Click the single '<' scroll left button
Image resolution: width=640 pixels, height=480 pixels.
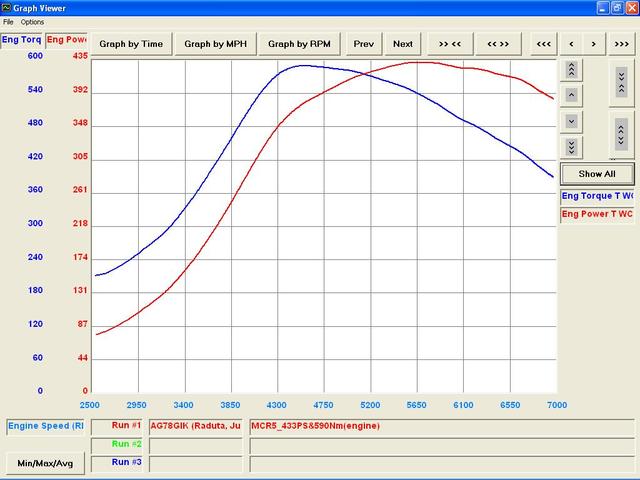[x=571, y=44]
